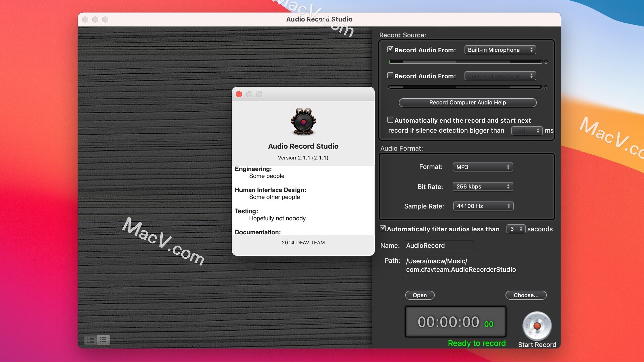Open the Sample Rate 44100 Hz dropdown

(x=483, y=206)
